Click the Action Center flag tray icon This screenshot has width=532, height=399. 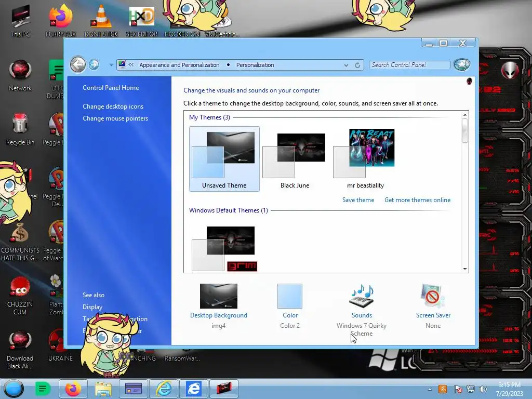(x=458, y=389)
